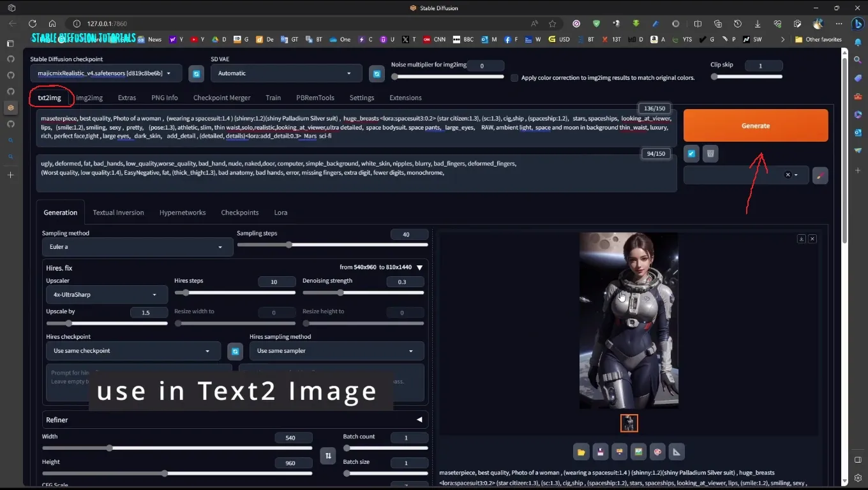Open the Copilot sidebar icon
The image size is (868, 490).
(858, 24)
